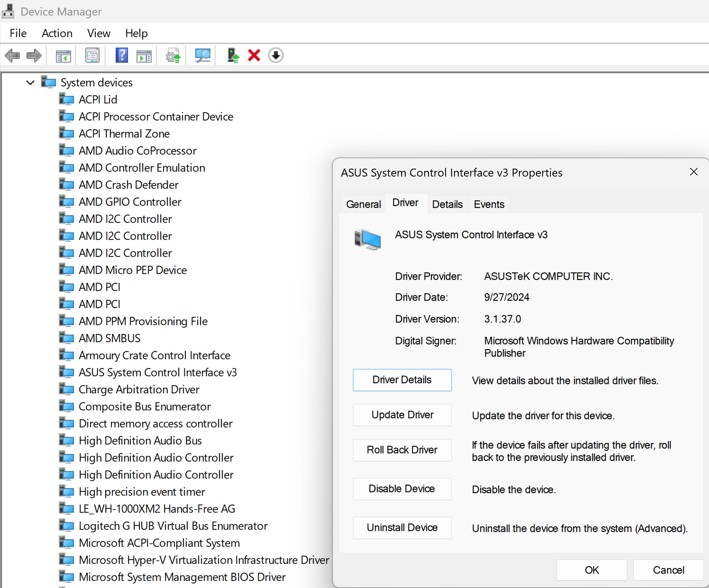
Task: Click the ASUSTeK COMPUTER INC. provider text
Action: point(548,276)
